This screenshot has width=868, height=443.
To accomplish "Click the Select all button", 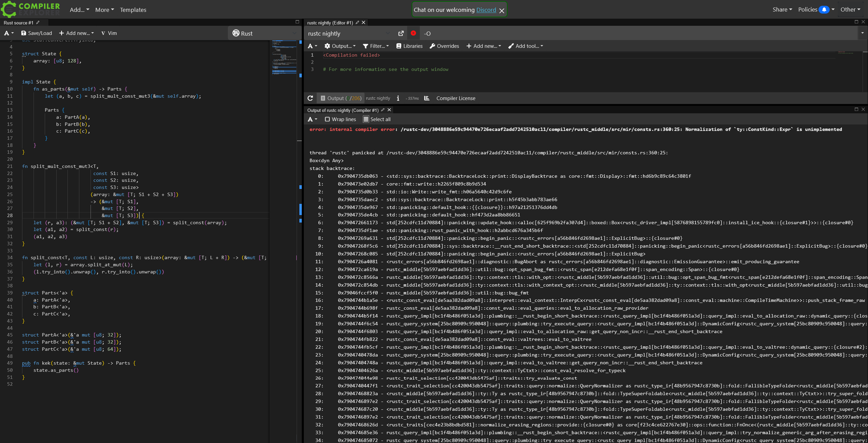I will click(x=377, y=119).
